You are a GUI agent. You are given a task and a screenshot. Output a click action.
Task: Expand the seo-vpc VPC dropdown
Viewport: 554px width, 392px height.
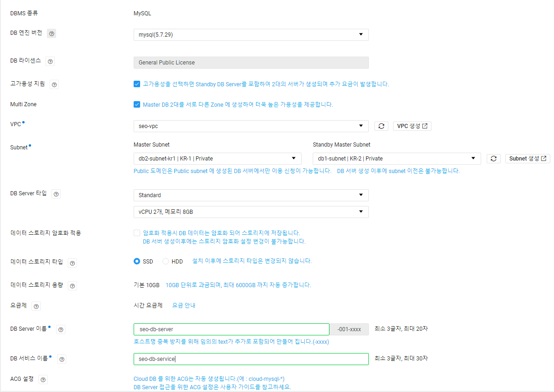pos(251,126)
